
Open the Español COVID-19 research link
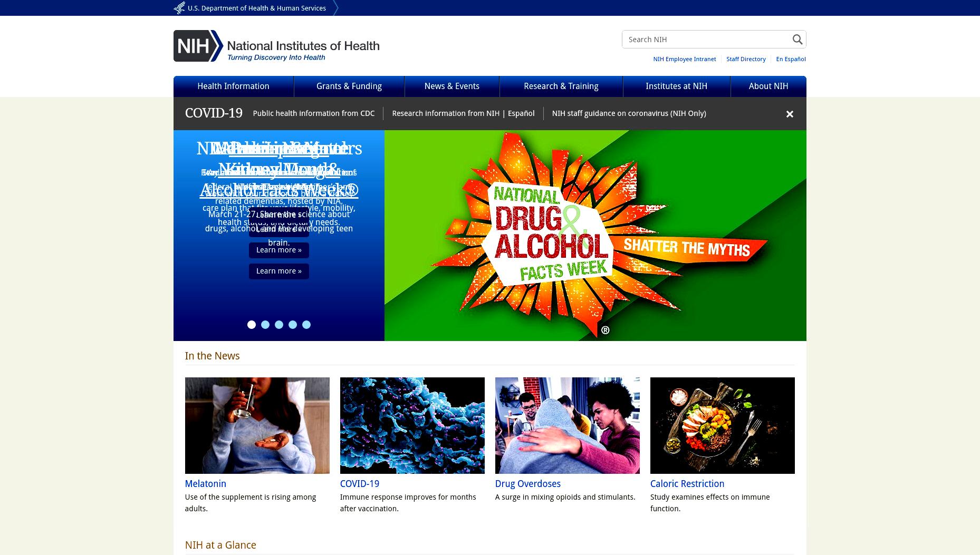521,113
